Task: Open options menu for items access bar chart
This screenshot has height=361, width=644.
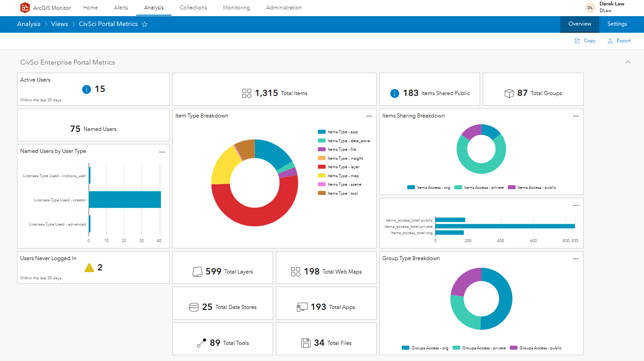Action: coord(576,205)
